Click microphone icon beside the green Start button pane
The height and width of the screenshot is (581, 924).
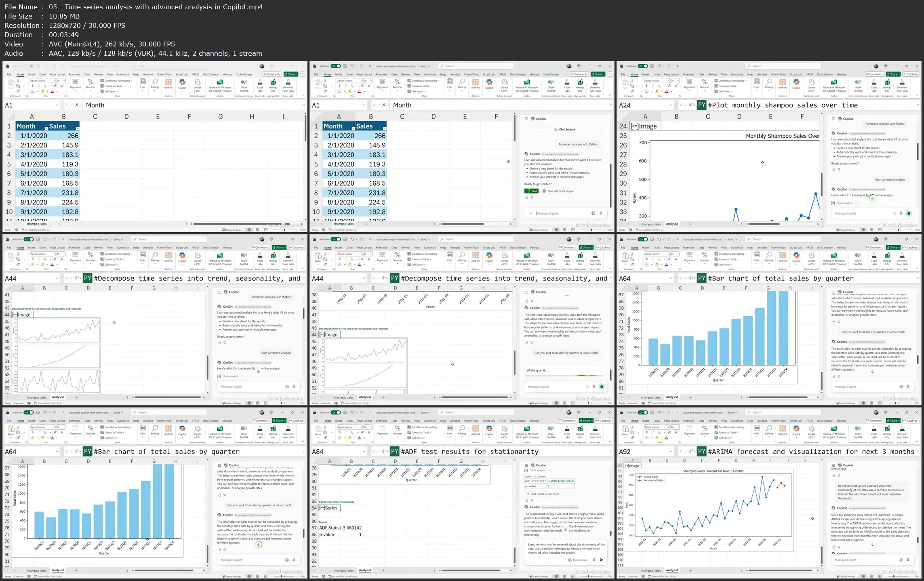[x=601, y=213]
